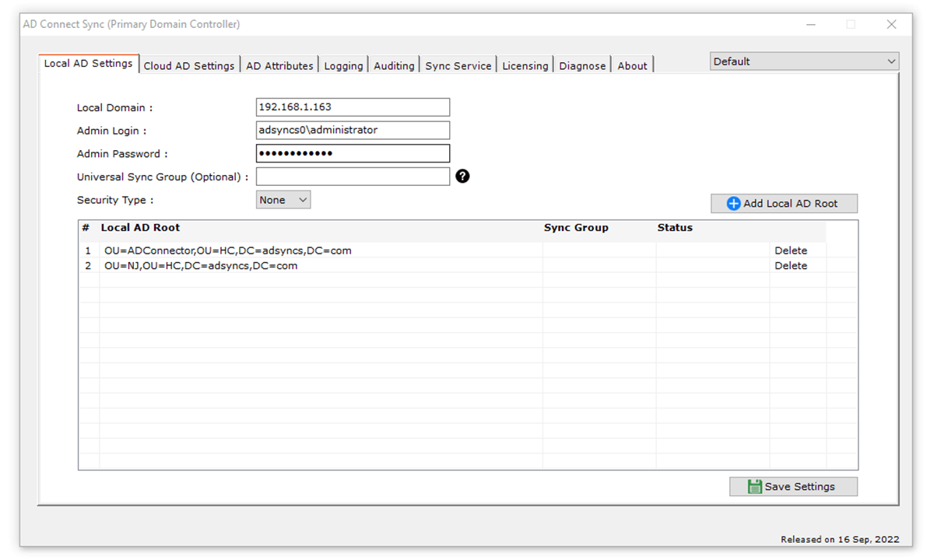Image resolution: width=934 pixels, height=560 pixels.
Task: Click the Universal Sync Group input field
Action: pos(353,177)
